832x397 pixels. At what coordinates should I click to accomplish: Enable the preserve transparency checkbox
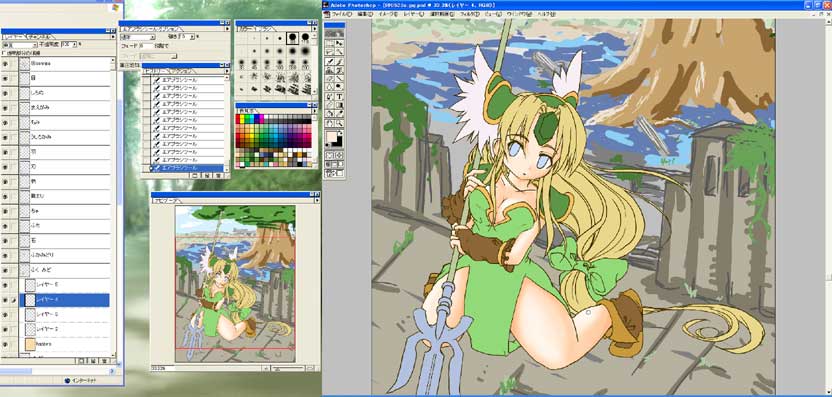coord(4,53)
